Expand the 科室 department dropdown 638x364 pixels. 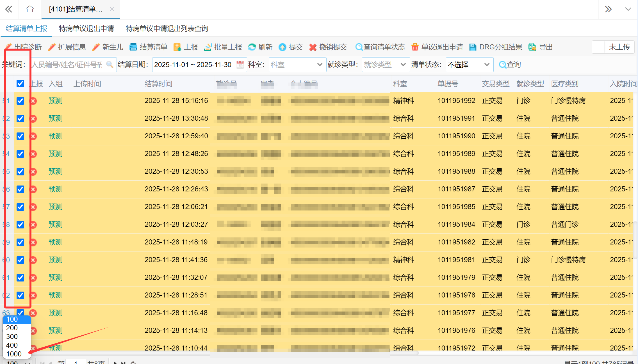coord(319,65)
